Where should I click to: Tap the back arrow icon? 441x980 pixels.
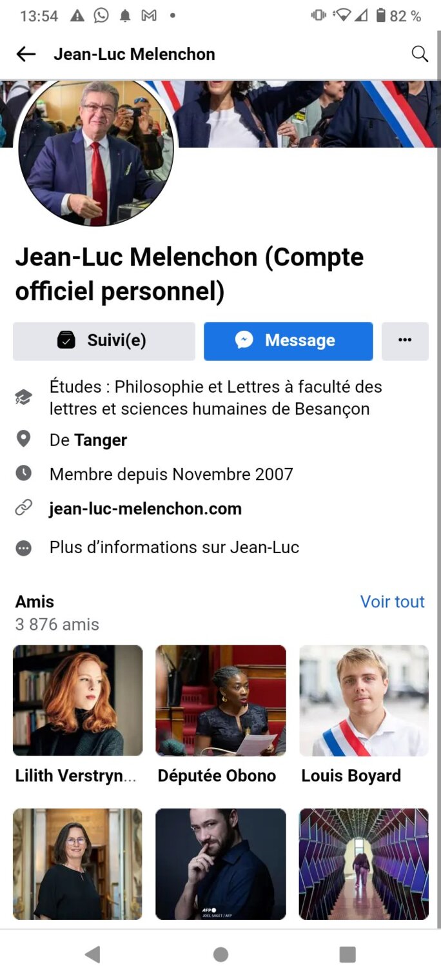(26, 54)
